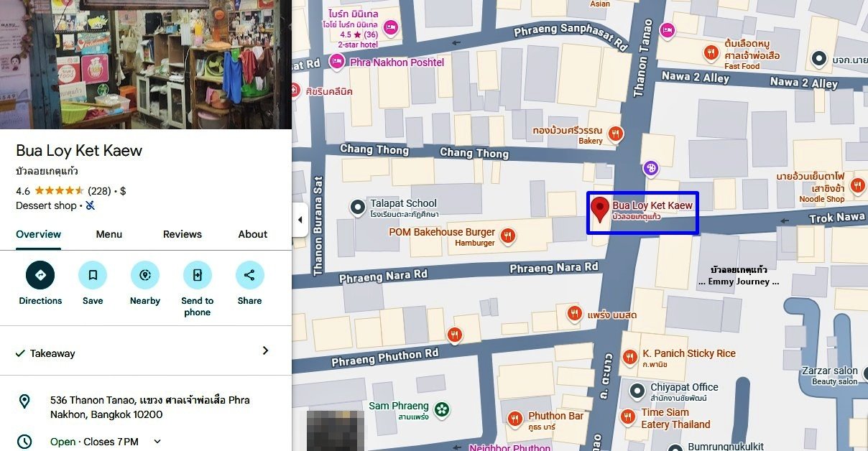Click the Dessert shop category link

pyautogui.click(x=46, y=205)
